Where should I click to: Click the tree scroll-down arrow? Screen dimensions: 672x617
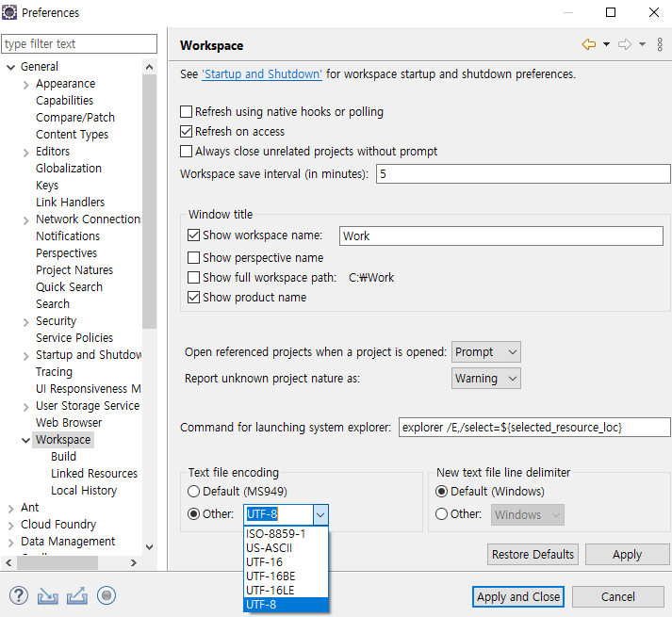pos(149,546)
